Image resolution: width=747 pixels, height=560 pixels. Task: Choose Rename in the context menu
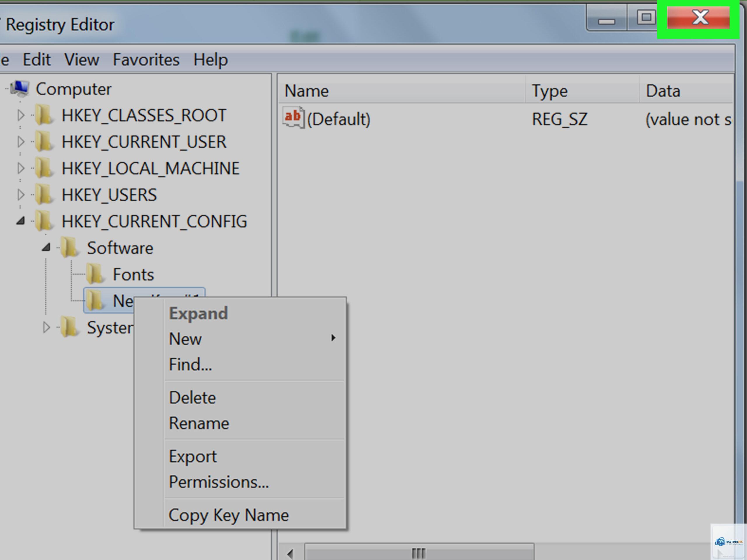click(x=256, y=423)
